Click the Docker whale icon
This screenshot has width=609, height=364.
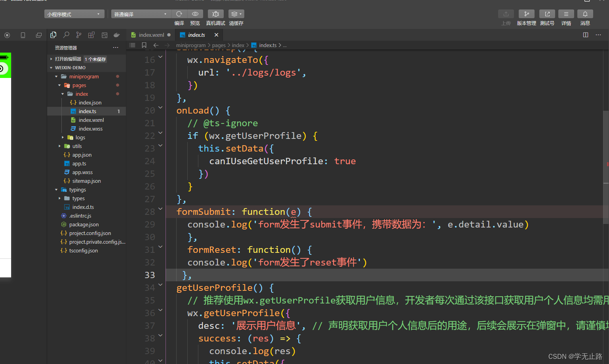point(117,35)
